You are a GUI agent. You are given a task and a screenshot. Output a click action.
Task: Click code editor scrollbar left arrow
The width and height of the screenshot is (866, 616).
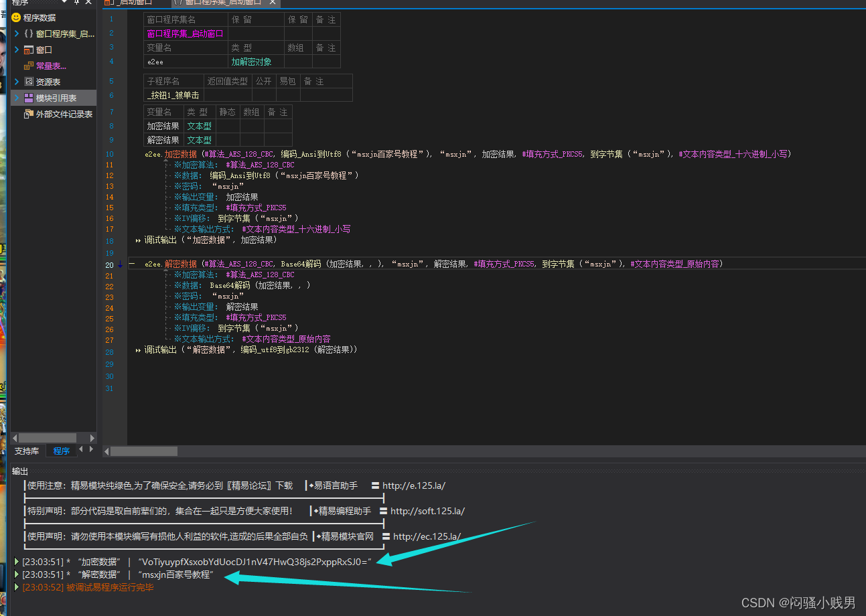[x=106, y=451]
